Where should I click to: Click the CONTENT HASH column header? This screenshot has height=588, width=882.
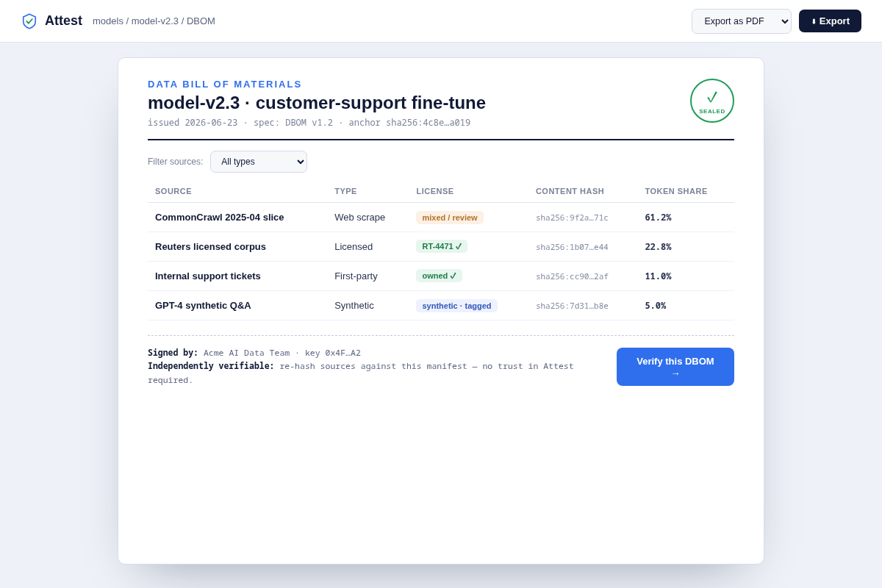point(570,191)
